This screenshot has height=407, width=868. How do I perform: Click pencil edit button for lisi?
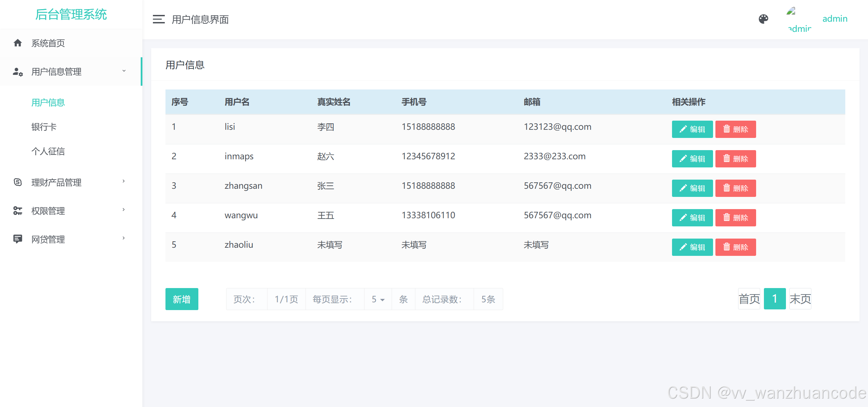[x=692, y=129]
